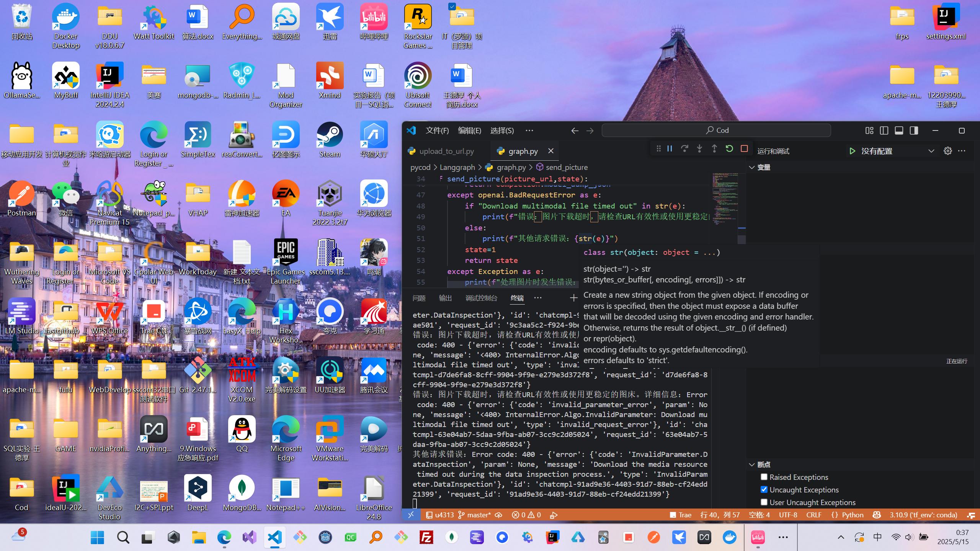Click the debug toolbar drag handle
This screenshot has height=551, width=980.
(x=658, y=149)
